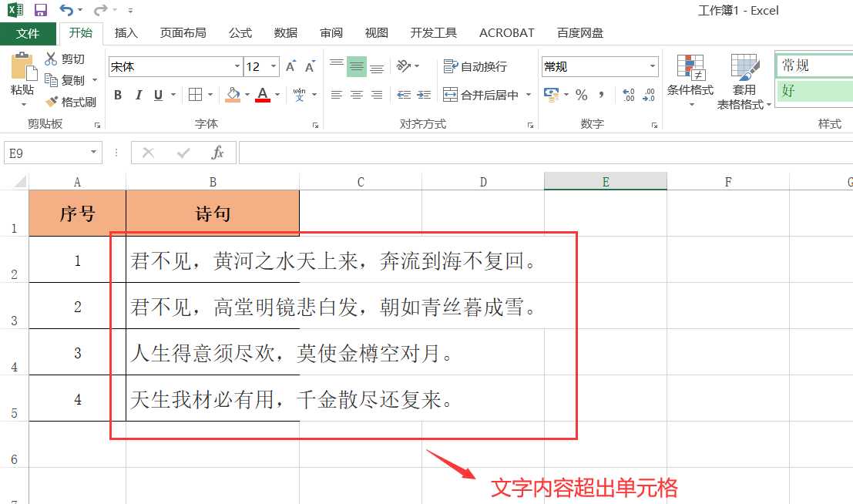Screen dimensions: 853x504
Task: Expand the Name Box dropdown
Action: click(93, 153)
